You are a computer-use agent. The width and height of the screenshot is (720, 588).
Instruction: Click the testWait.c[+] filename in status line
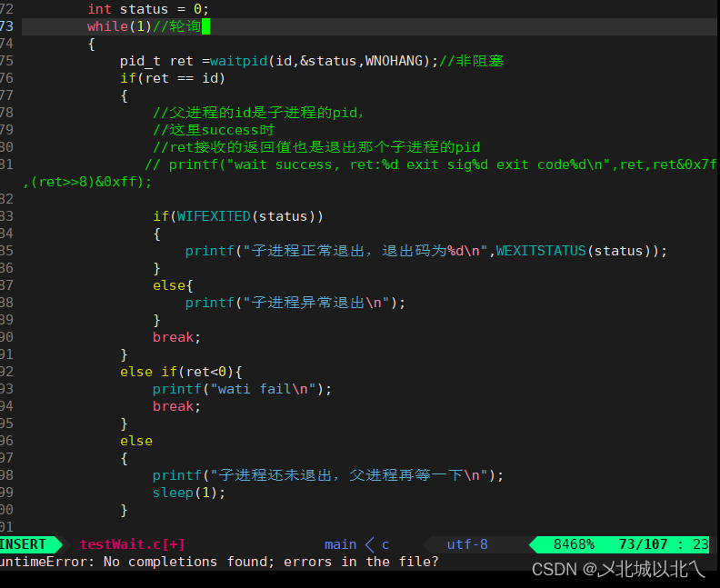(x=132, y=544)
